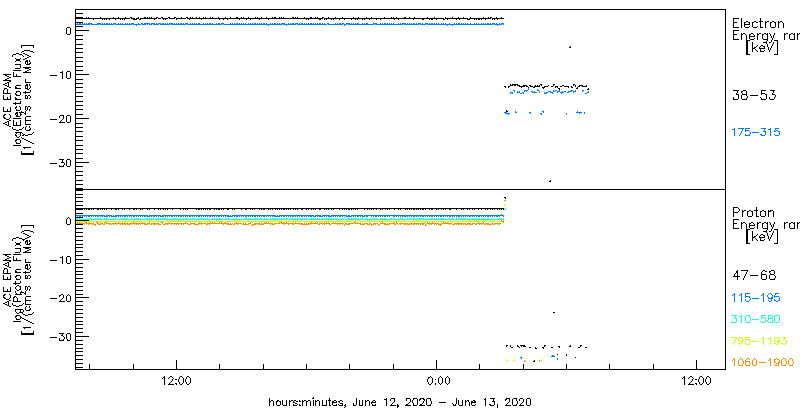Screen dimensions: 800x410
Task: Select the 38-53 electron energy label
Action: [x=754, y=95]
